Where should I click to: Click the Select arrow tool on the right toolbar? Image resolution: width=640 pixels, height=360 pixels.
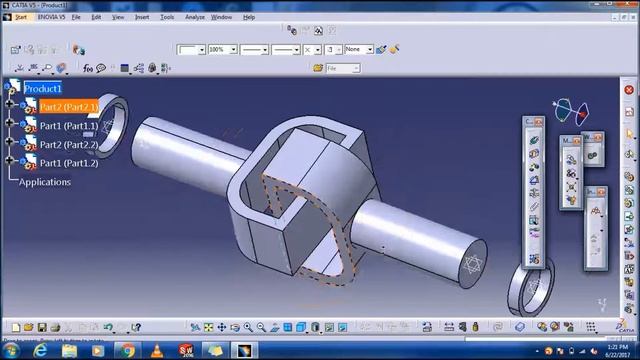629,134
